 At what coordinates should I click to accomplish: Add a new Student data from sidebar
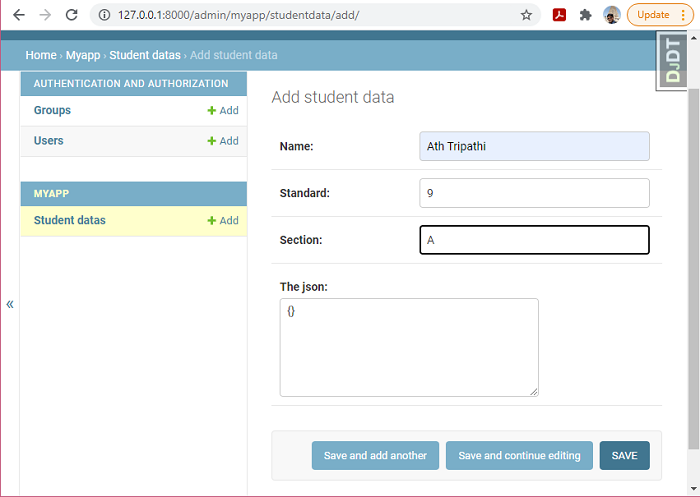[223, 220]
